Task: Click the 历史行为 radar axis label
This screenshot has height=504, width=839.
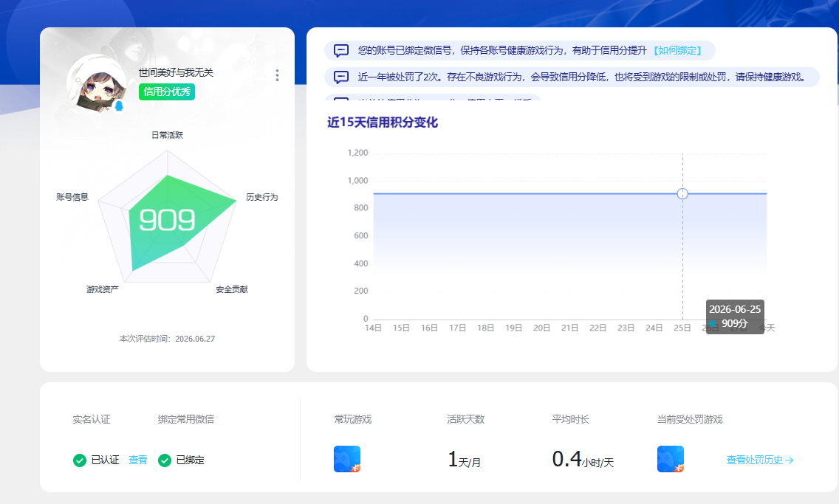Action: coord(262,197)
